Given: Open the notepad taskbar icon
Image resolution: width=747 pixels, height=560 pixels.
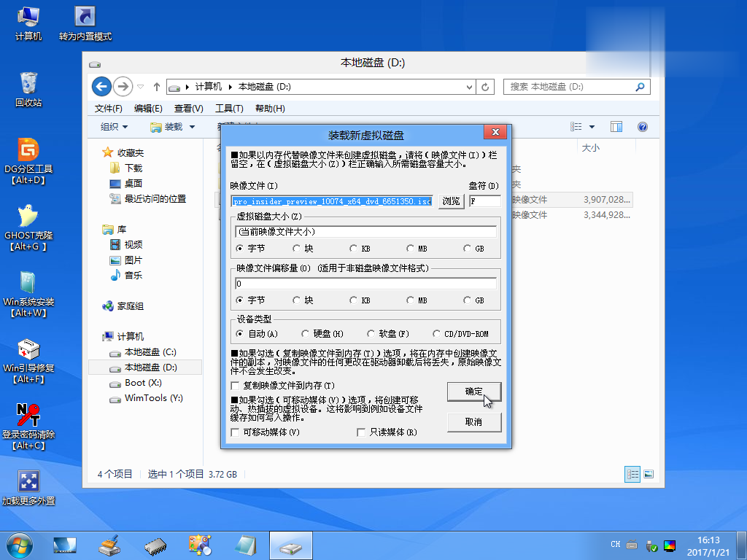Looking at the screenshot, I should [x=246, y=545].
